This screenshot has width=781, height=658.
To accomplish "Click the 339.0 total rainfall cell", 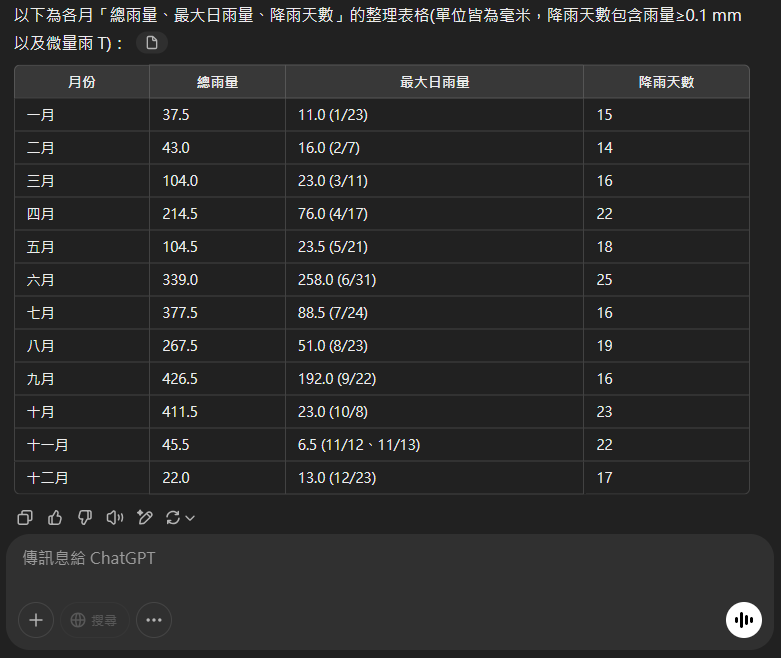I will coord(218,280).
